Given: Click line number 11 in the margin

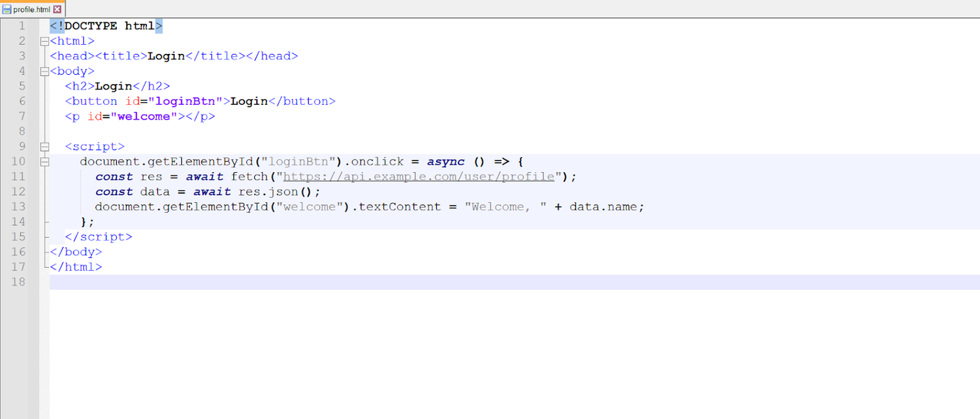Looking at the screenshot, I should point(18,176).
